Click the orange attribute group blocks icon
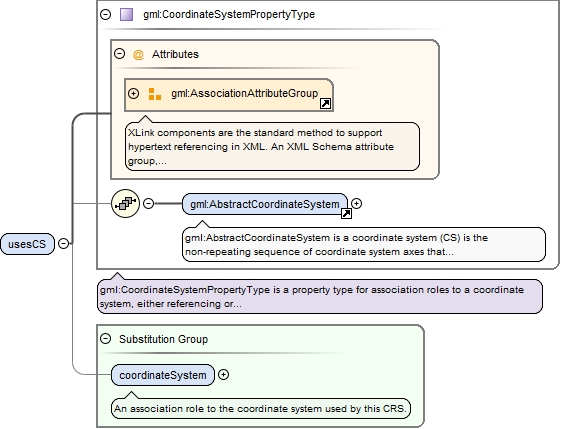 click(155, 94)
